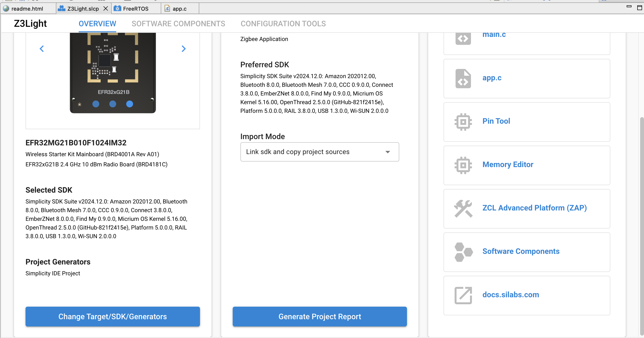Show the next board image with right chevron
644x338 pixels.
pyautogui.click(x=184, y=48)
